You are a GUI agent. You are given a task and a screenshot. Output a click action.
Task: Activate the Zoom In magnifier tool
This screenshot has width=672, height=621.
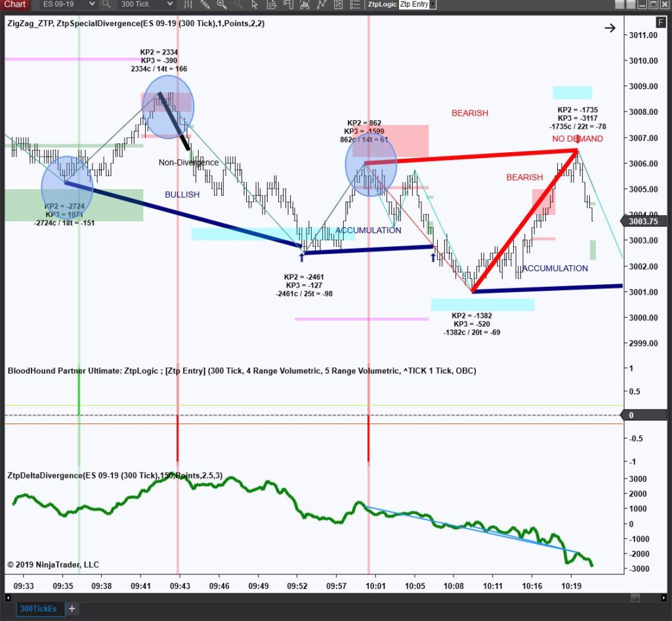(x=220, y=5)
